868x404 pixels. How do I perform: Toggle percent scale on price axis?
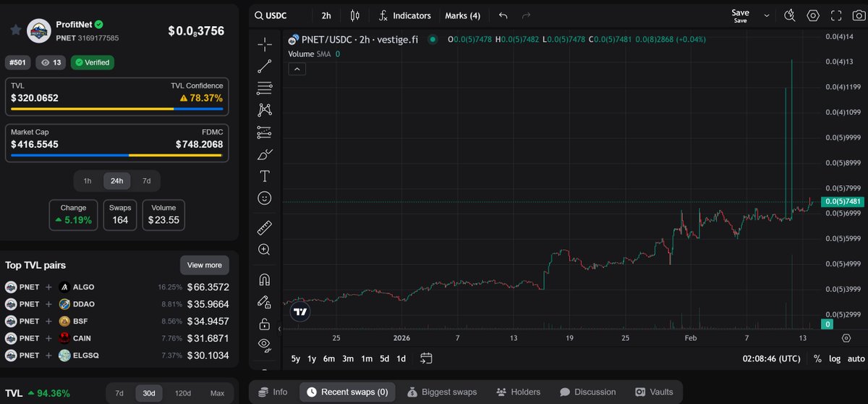[817, 358]
